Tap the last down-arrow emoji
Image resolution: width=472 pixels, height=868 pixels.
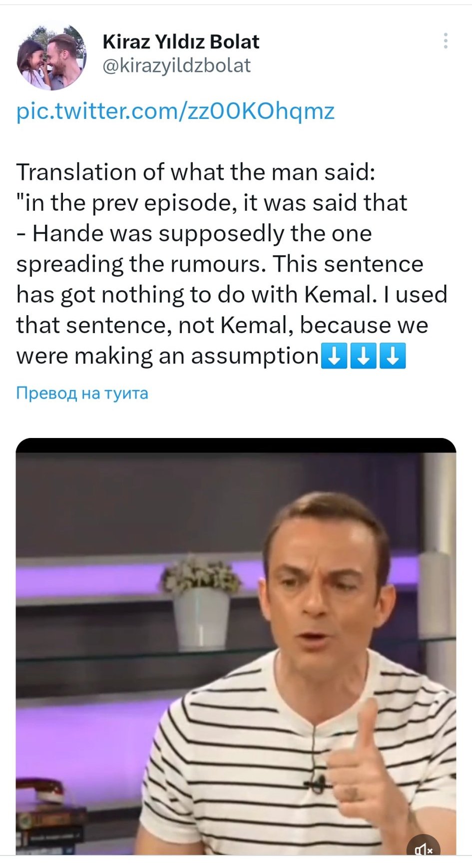click(x=393, y=356)
